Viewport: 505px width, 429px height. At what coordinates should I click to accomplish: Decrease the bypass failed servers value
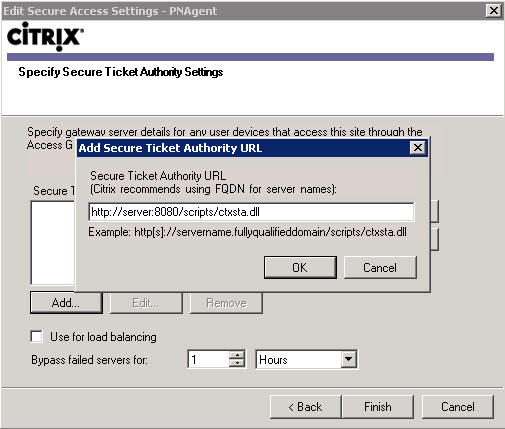(x=237, y=363)
